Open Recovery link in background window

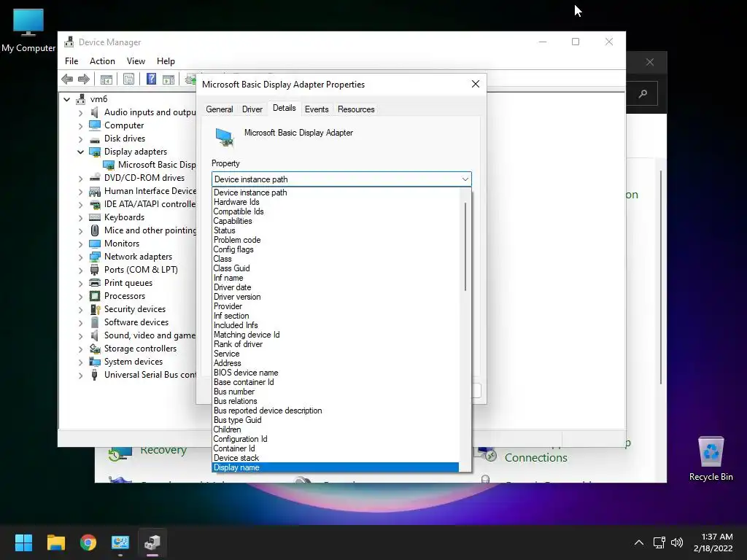[x=163, y=450]
